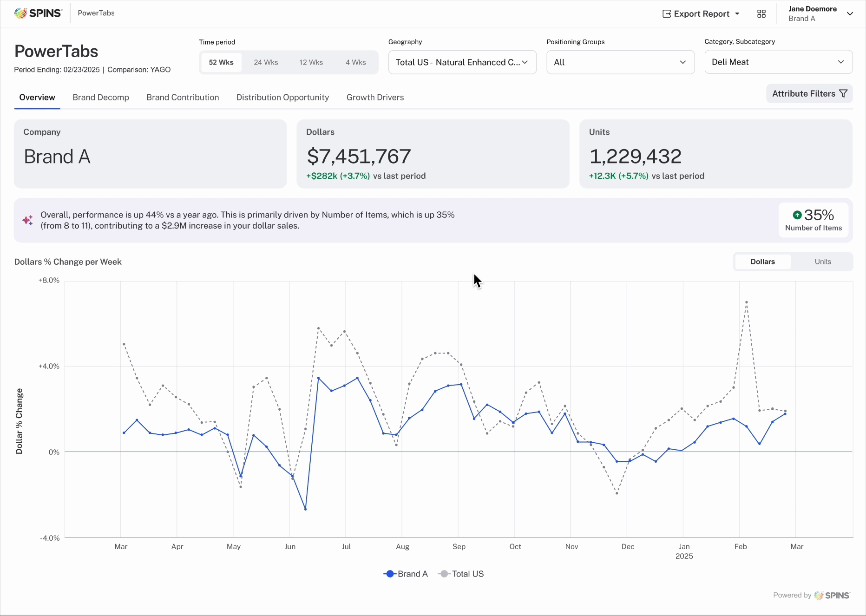Click the '+8.0%' y-axis label
The width and height of the screenshot is (866, 616).
coord(49,281)
